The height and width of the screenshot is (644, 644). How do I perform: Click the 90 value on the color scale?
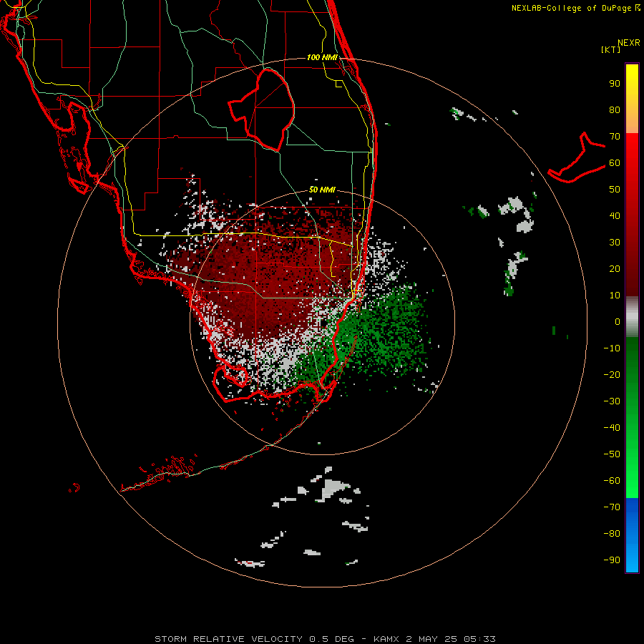pyautogui.click(x=615, y=84)
